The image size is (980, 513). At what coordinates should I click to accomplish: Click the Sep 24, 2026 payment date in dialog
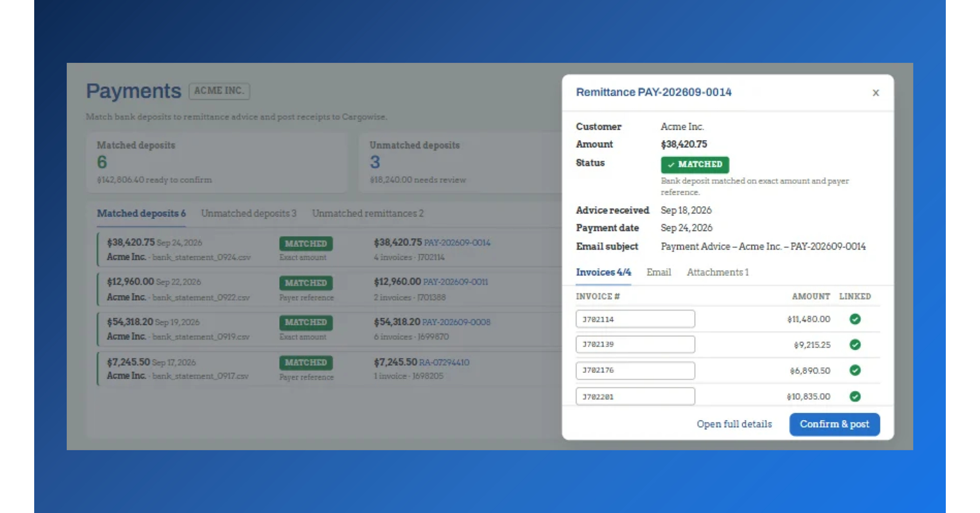click(x=687, y=228)
